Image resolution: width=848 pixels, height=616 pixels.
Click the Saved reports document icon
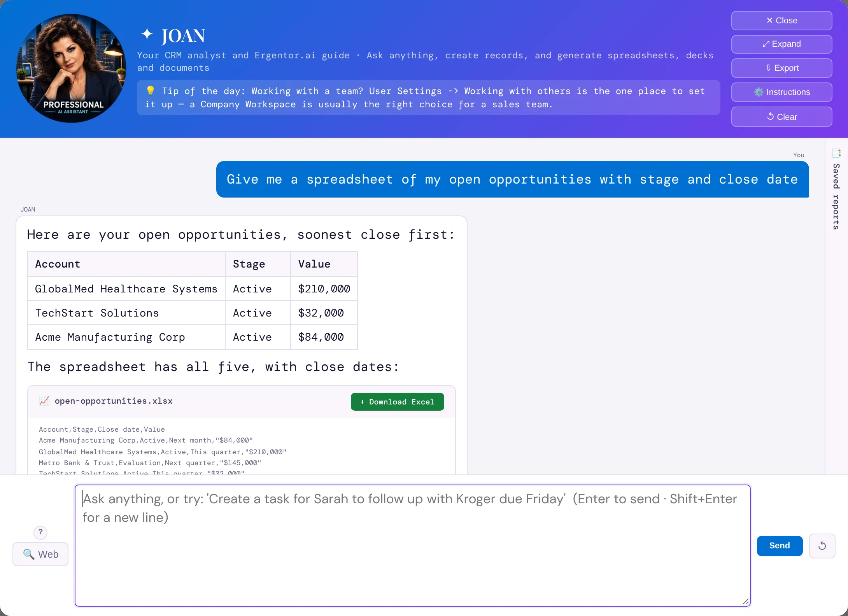click(836, 153)
